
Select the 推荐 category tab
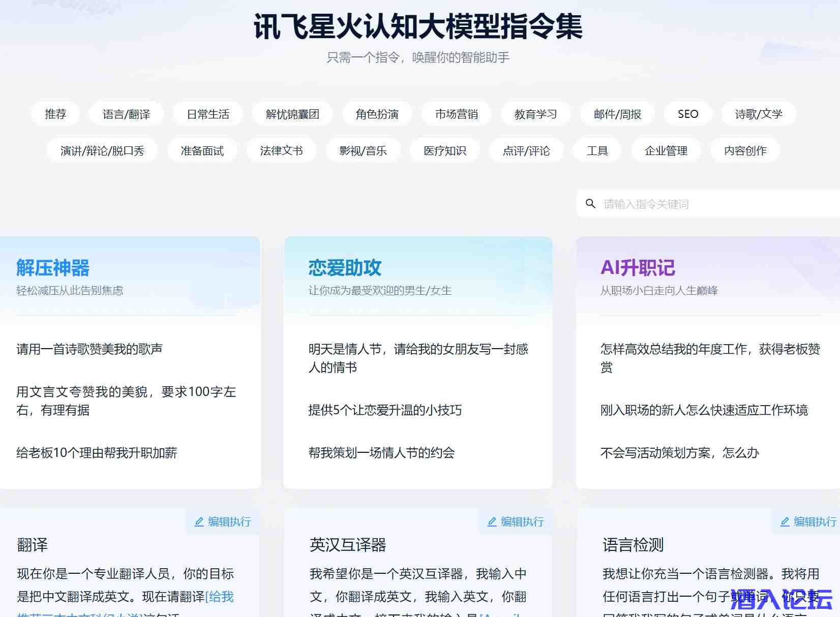(x=55, y=114)
